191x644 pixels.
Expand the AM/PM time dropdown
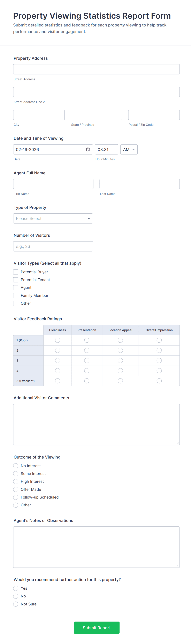tap(129, 150)
